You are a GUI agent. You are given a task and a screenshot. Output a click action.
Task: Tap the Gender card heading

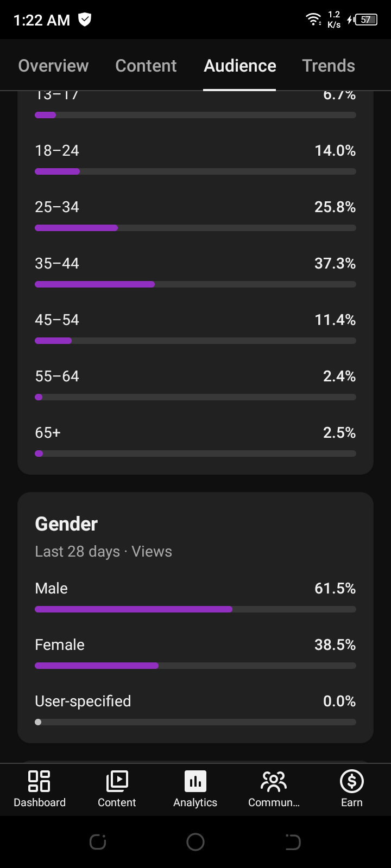click(x=66, y=524)
